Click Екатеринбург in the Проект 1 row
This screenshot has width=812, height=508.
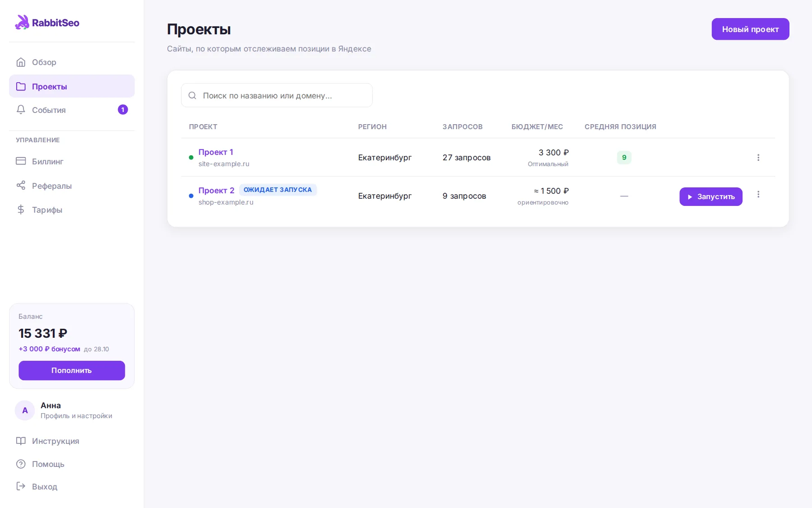point(385,158)
